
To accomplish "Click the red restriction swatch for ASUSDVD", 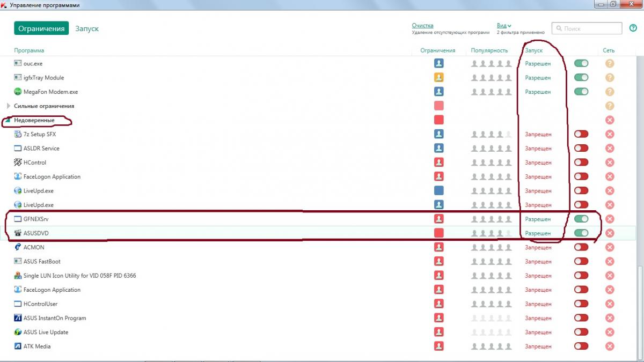I will click(x=438, y=233).
